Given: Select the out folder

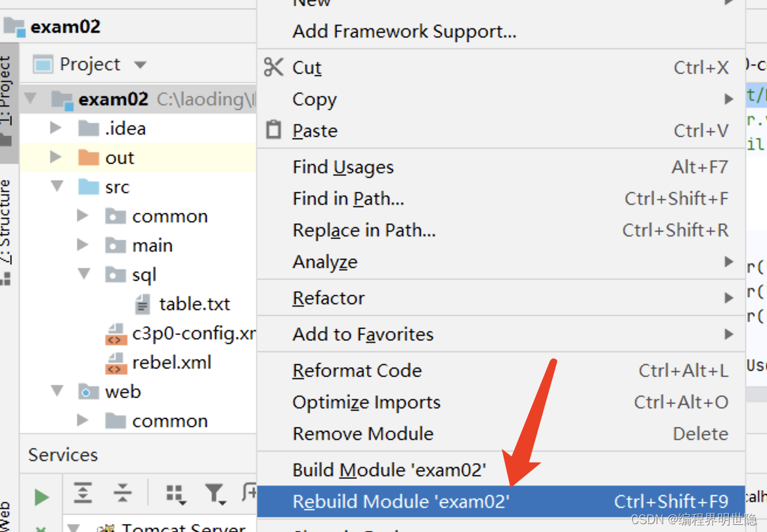Looking at the screenshot, I should (x=119, y=158).
